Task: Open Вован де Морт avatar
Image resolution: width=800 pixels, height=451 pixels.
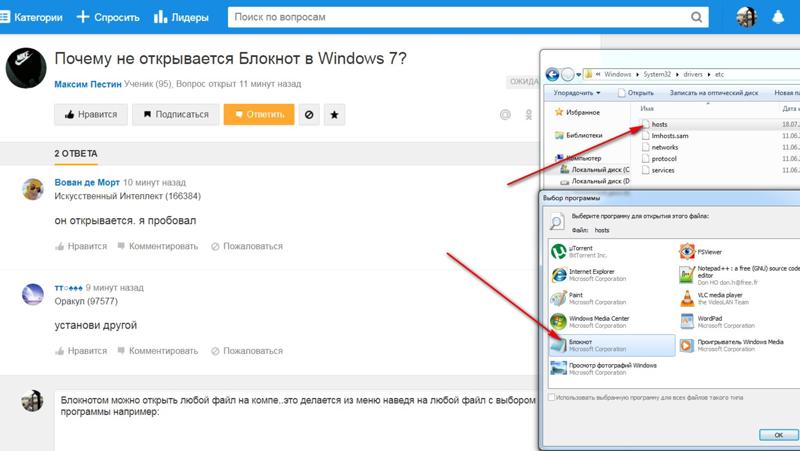Action: pos(33,189)
